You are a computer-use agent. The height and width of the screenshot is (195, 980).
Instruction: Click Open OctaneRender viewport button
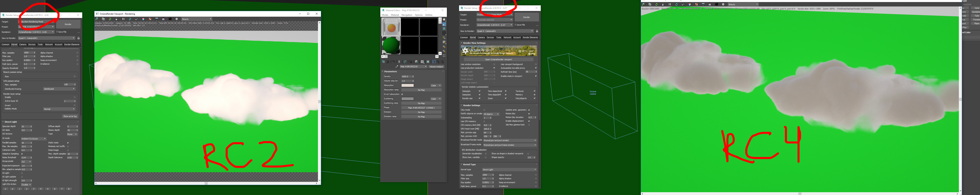[x=498, y=60]
